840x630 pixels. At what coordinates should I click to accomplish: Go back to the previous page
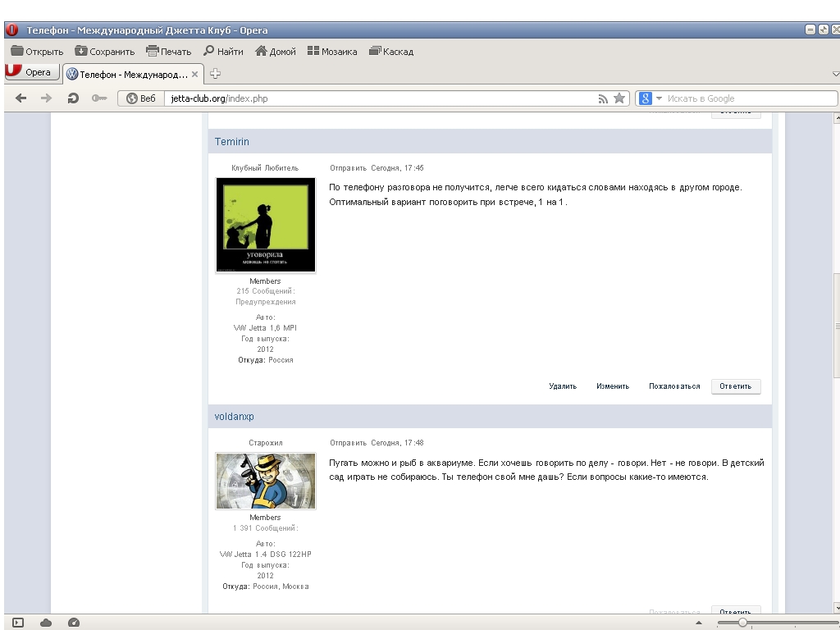21,98
